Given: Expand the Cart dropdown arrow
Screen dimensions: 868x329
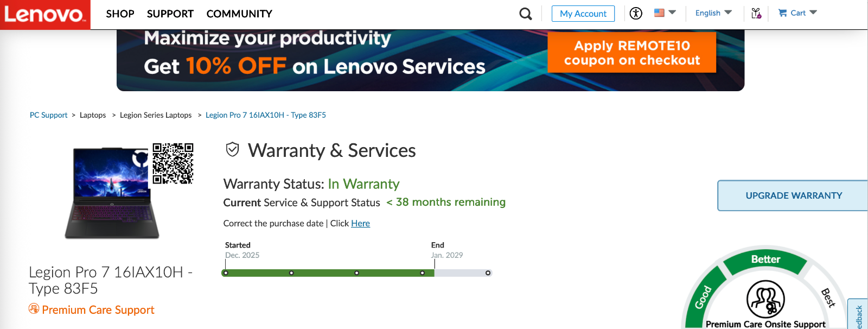Looking at the screenshot, I should (813, 12).
